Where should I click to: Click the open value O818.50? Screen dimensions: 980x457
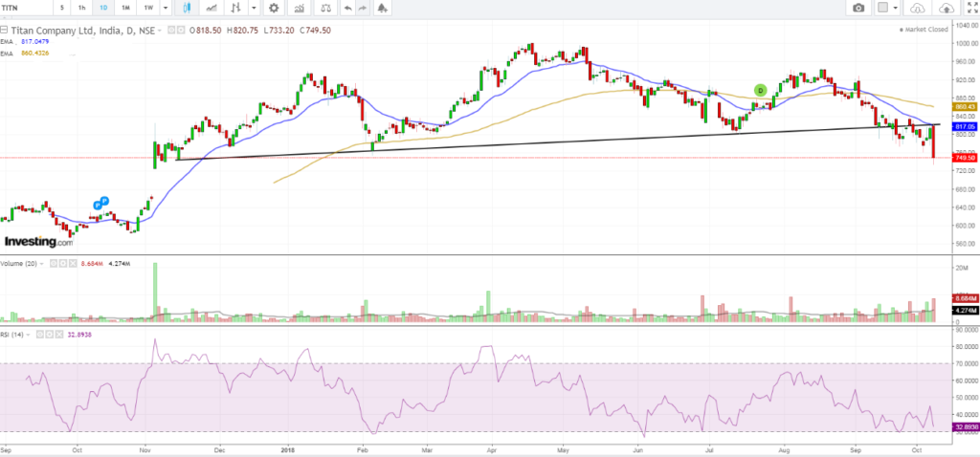pyautogui.click(x=207, y=30)
